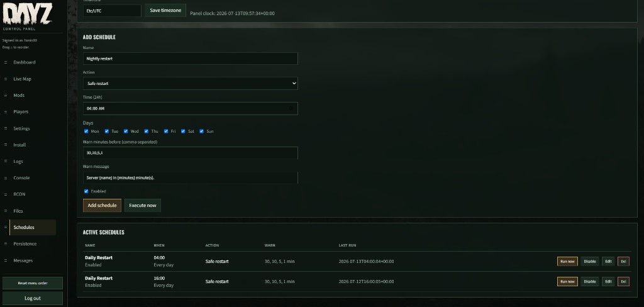The image size is (644, 307).
Task: Click the drag handle beside Dashboard
Action: coord(6,62)
